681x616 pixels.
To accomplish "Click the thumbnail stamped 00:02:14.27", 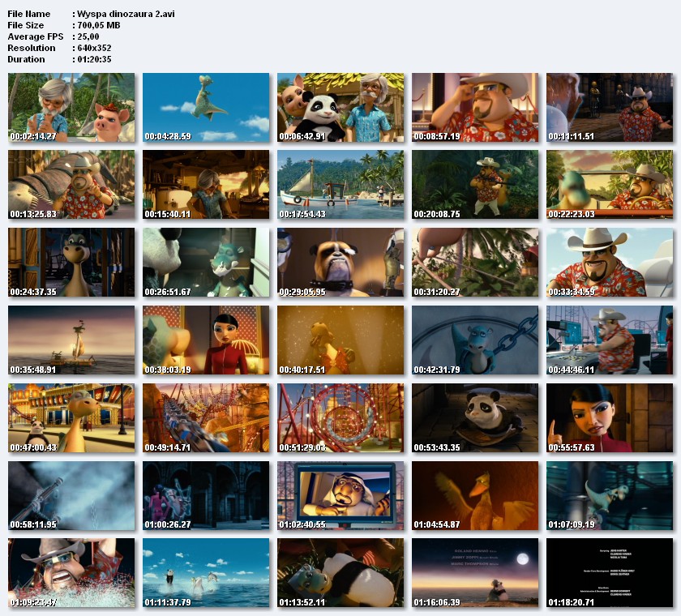I will tap(71, 107).
